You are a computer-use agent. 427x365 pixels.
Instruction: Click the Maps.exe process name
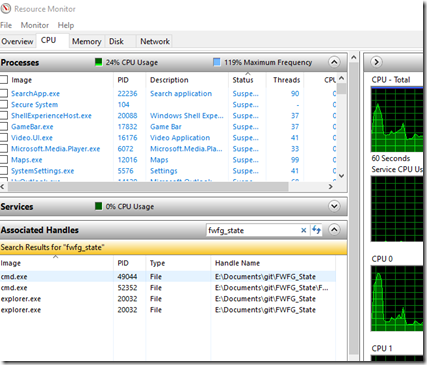coord(27,160)
